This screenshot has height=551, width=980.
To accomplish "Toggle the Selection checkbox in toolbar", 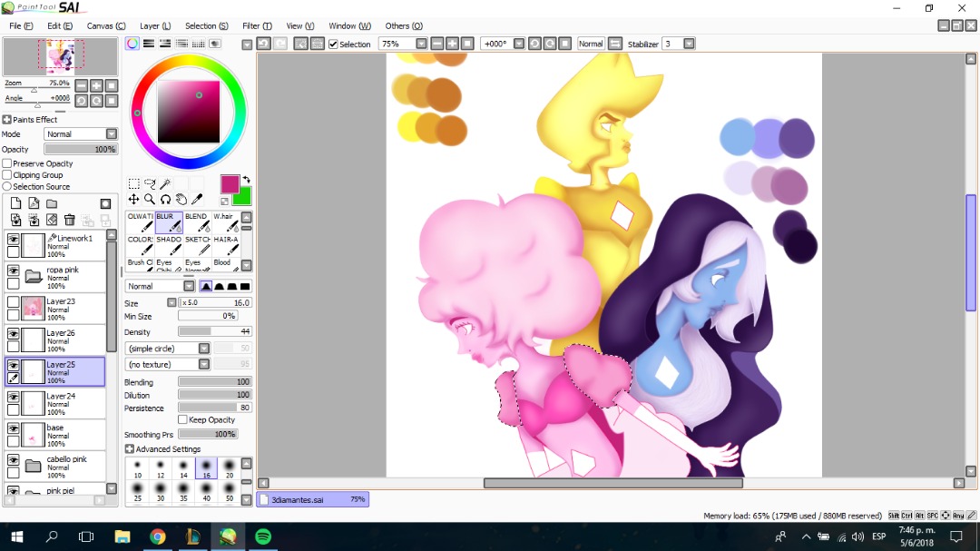I will coord(333,44).
